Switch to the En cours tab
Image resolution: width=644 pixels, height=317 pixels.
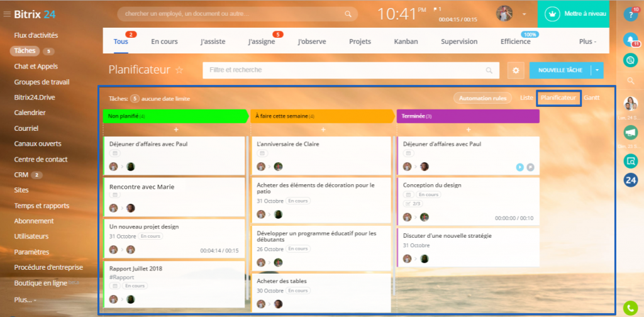164,42
